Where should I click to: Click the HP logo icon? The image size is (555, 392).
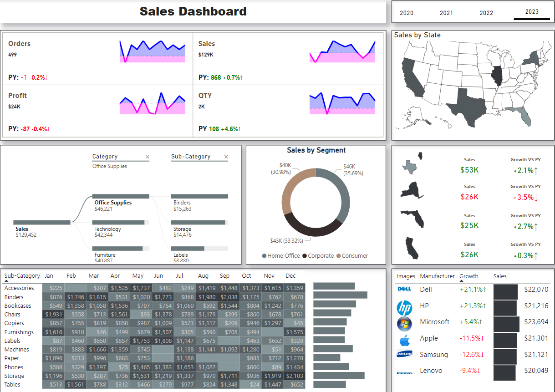coord(404,308)
